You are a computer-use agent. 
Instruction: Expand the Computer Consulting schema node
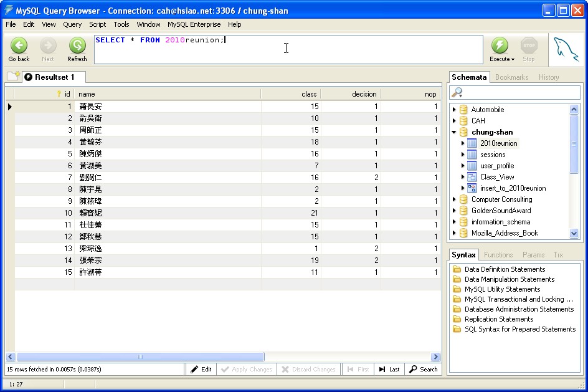454,199
